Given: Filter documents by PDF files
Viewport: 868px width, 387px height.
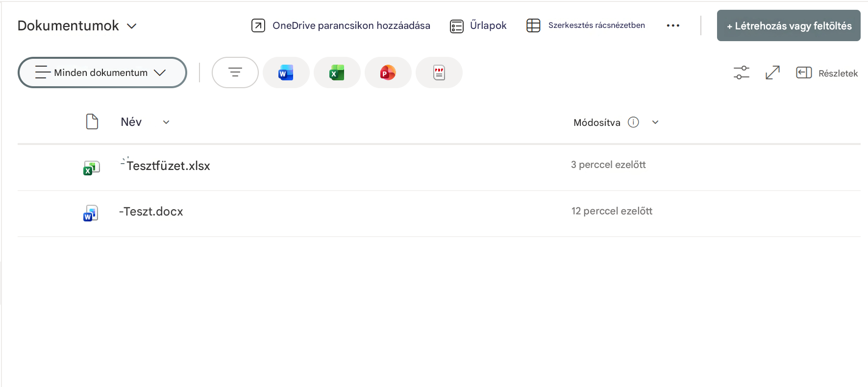Looking at the screenshot, I should point(439,73).
